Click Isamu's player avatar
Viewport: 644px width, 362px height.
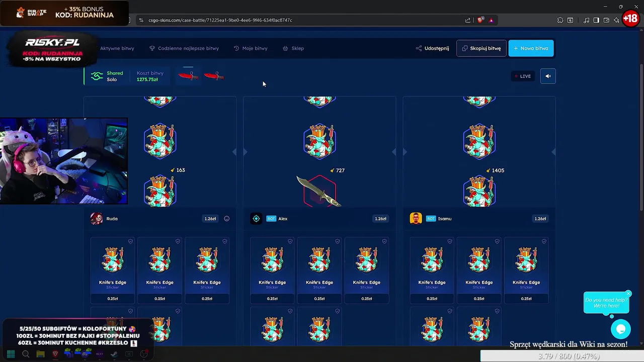(x=416, y=218)
